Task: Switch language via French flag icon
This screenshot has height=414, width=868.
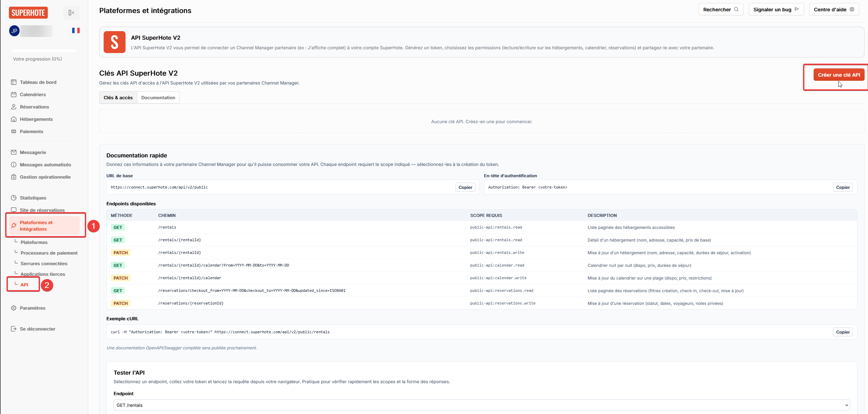Action: (x=76, y=30)
